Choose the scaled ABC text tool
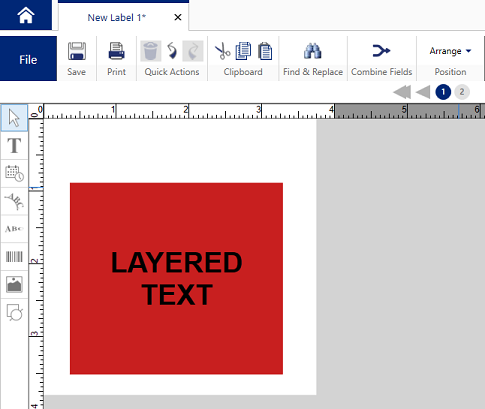485x409 pixels. (14, 229)
